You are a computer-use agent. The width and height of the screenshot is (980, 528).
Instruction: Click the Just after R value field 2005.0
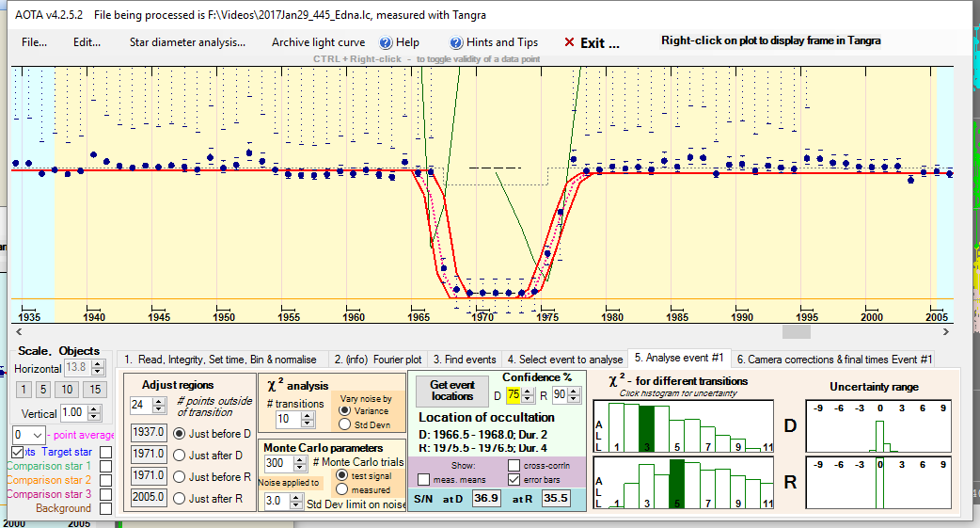point(148,497)
